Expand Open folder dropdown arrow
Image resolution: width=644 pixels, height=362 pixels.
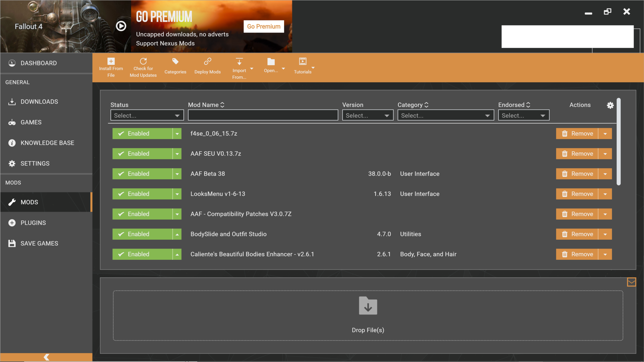click(x=283, y=69)
